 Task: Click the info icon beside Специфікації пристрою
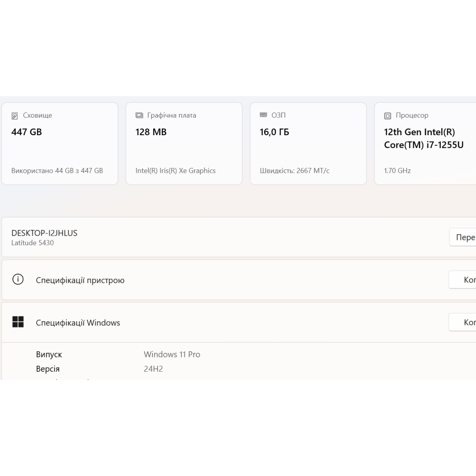pos(18,280)
